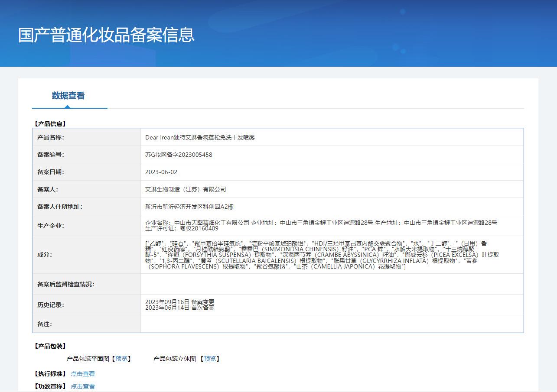This screenshot has width=557, height=392.
Task: Click the ingredients list in 成分 row
Action: [321, 255]
